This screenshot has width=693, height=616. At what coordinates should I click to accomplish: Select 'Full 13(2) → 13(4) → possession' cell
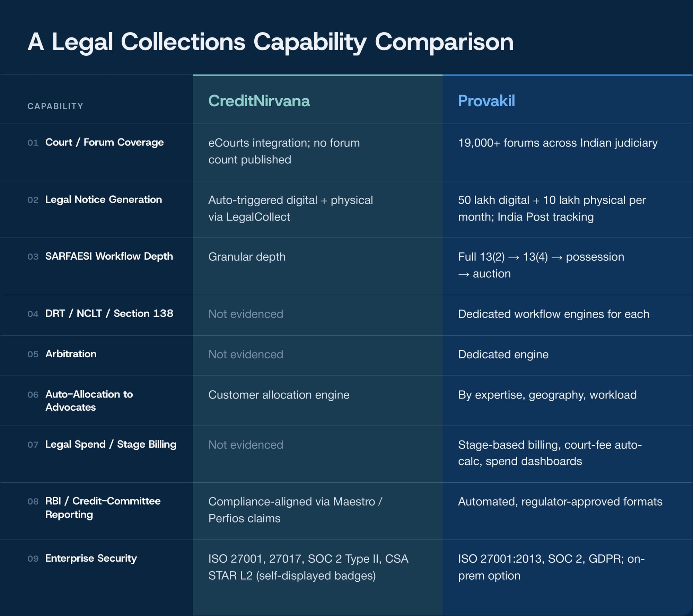pos(541,265)
